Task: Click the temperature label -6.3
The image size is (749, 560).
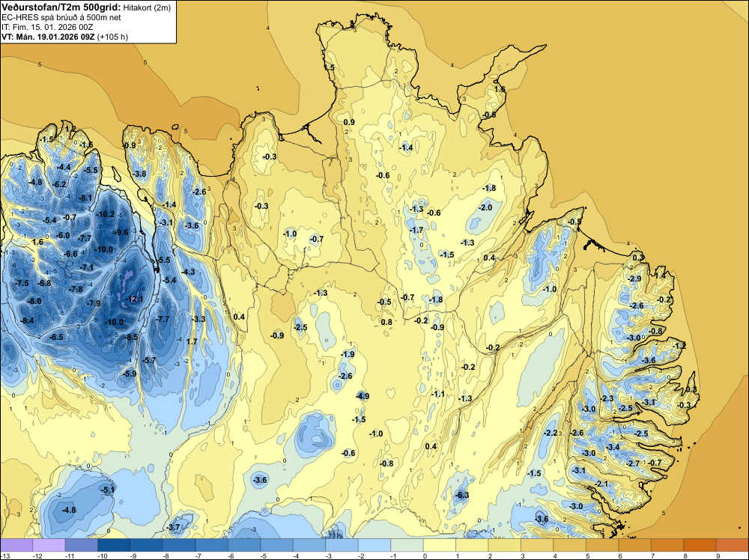Action: [462, 495]
